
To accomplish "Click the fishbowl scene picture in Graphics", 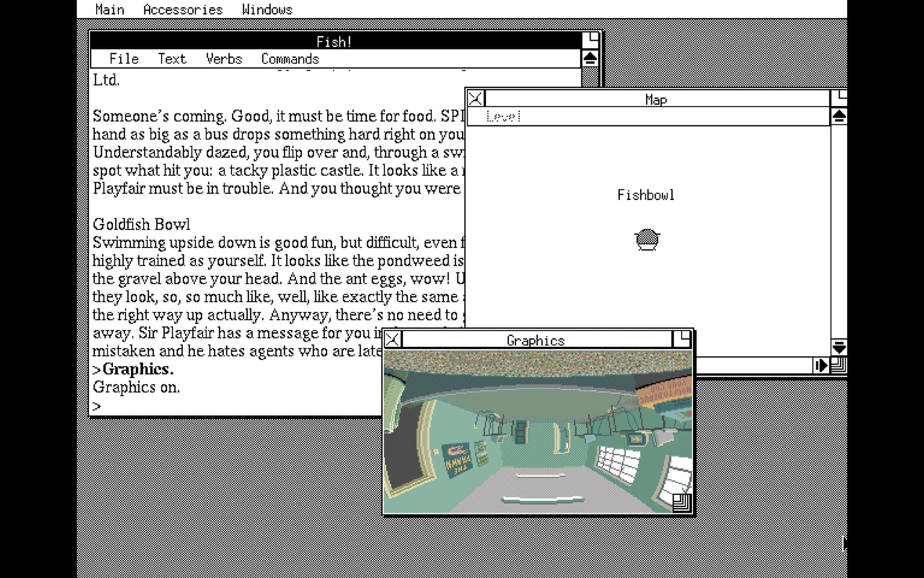I will [538, 432].
